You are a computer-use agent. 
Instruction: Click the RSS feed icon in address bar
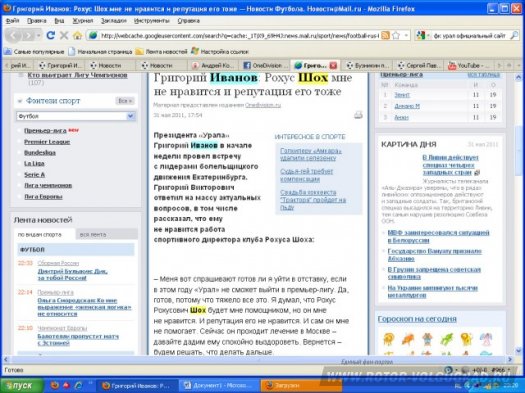click(386, 35)
